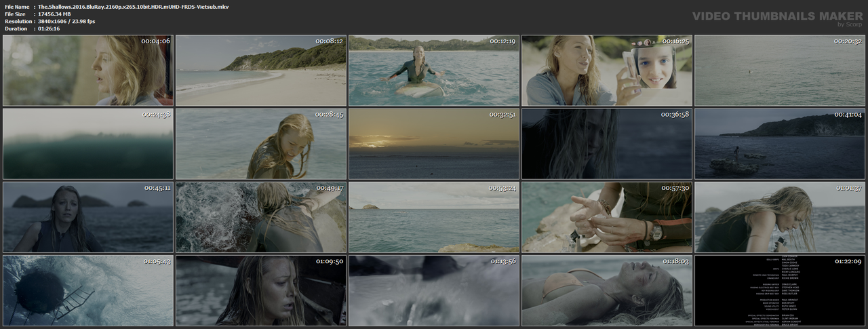Viewport: 868px width, 329px height.
Task: Select the phone video-call thumbnail at 00:16:25
Action: 607,71
